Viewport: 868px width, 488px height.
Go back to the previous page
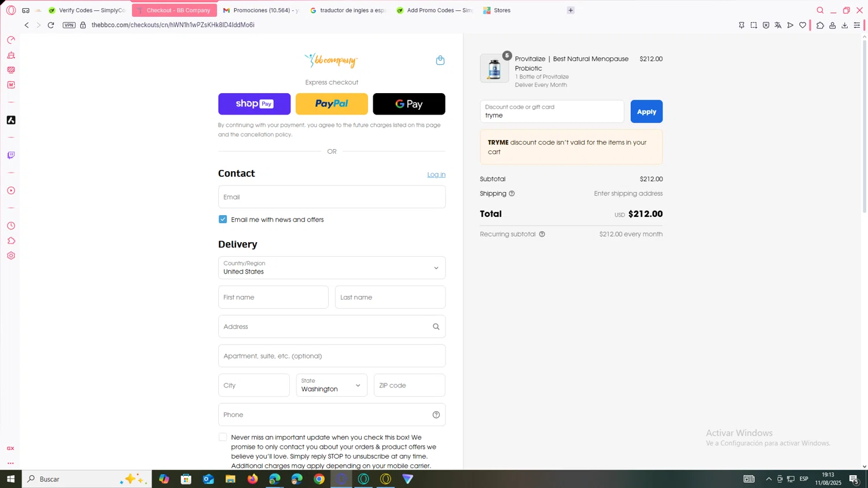pyautogui.click(x=27, y=25)
